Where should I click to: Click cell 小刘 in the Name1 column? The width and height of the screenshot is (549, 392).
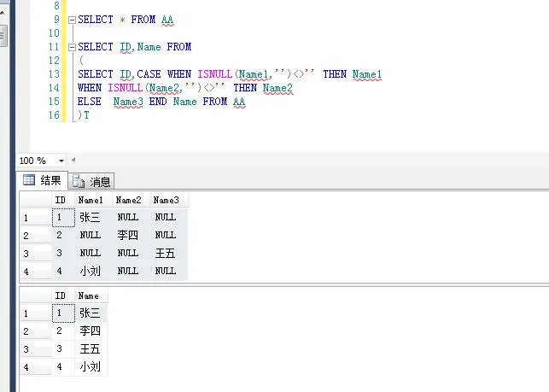tap(93, 271)
